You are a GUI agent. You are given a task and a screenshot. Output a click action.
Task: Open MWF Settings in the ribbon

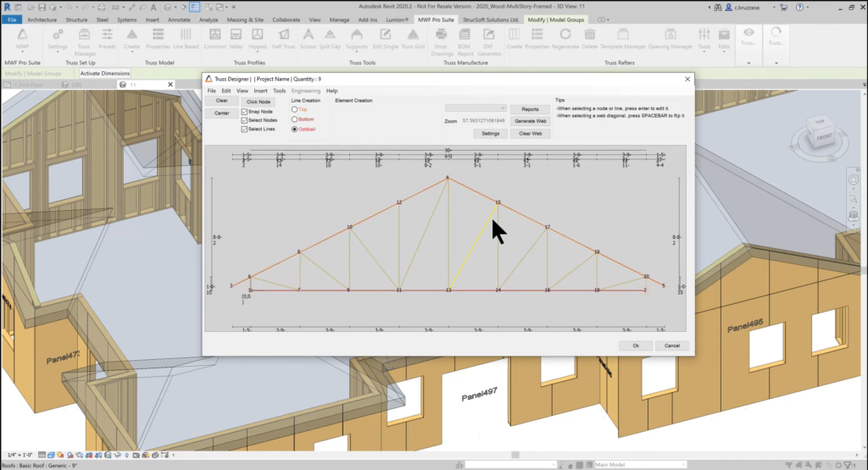point(58,39)
